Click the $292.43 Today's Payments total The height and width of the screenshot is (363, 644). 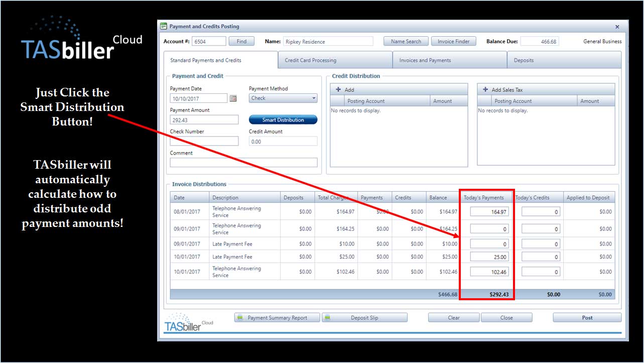pos(499,295)
